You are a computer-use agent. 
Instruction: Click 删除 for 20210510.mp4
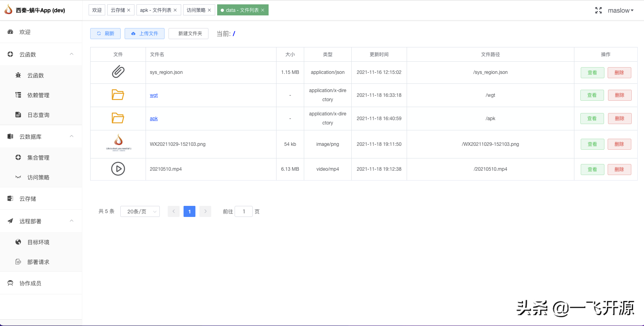pos(619,170)
